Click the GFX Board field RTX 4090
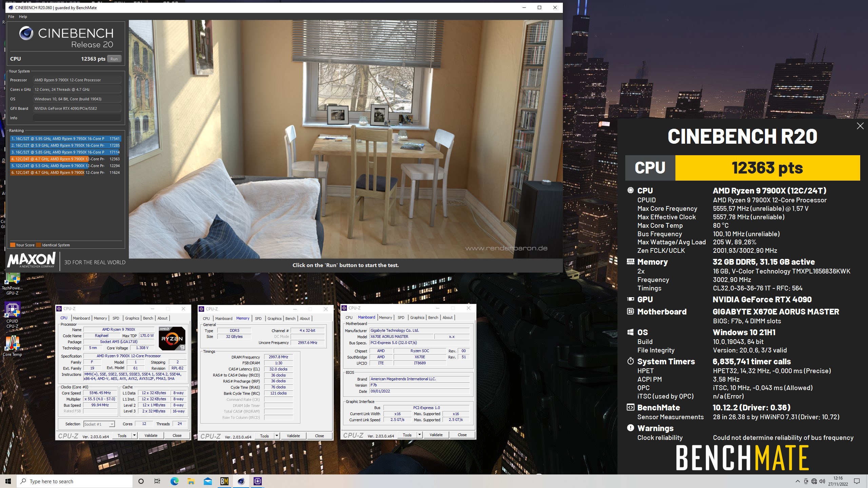The height and width of the screenshot is (488, 868). click(x=77, y=108)
